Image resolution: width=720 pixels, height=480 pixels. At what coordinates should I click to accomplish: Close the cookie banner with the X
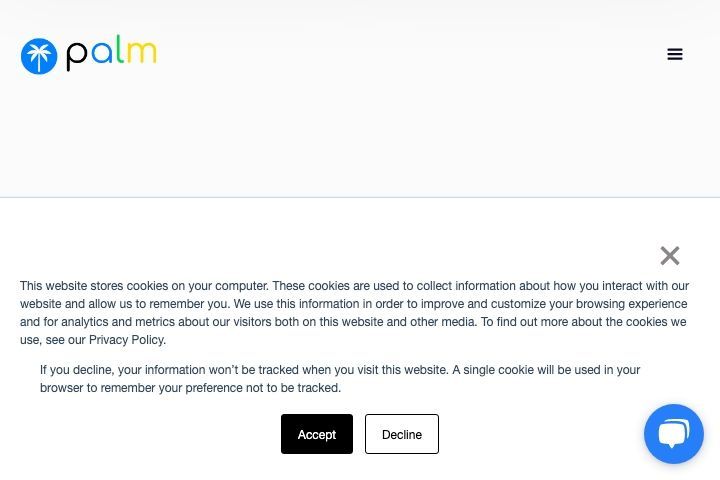(669, 256)
